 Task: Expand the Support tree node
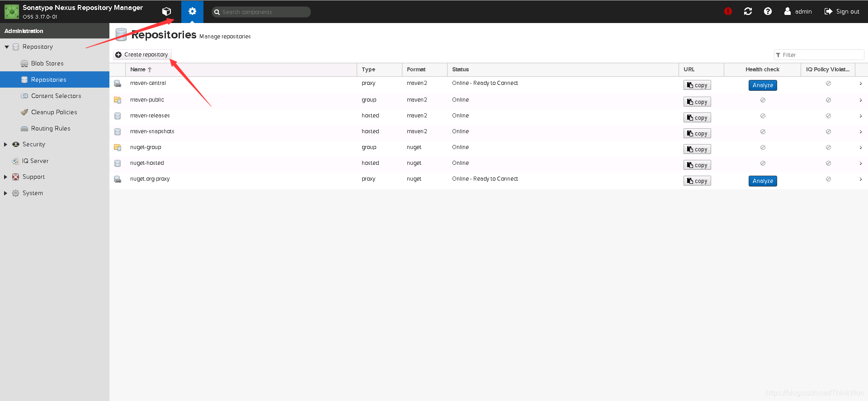point(5,177)
